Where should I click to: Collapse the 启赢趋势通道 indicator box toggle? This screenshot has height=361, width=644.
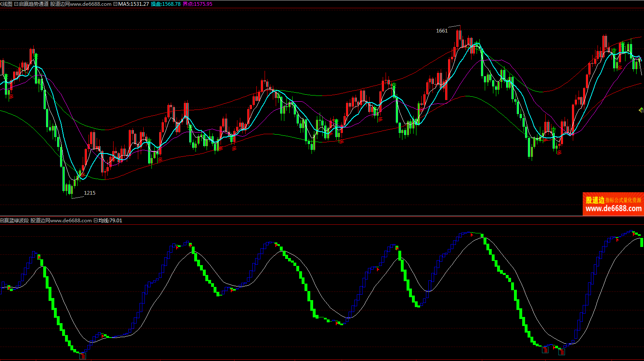(x=16, y=4)
